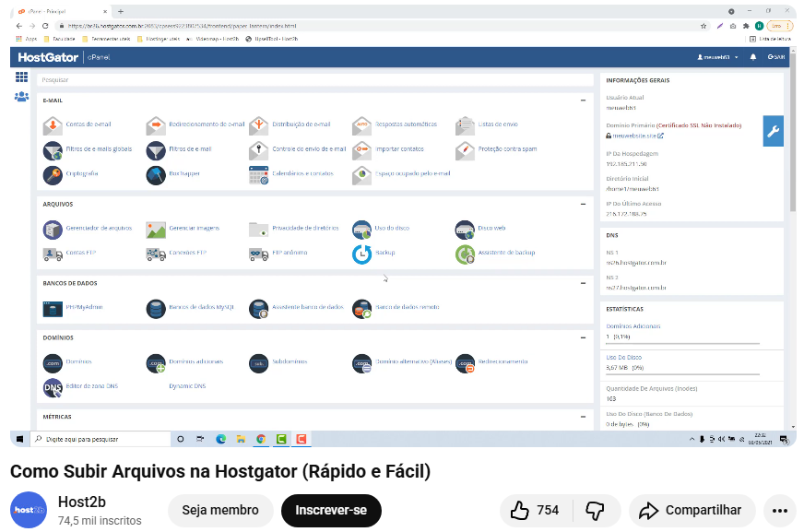This screenshot has width=804, height=532.
Task: Click the Editor de zona DNS icon
Action: click(53, 388)
